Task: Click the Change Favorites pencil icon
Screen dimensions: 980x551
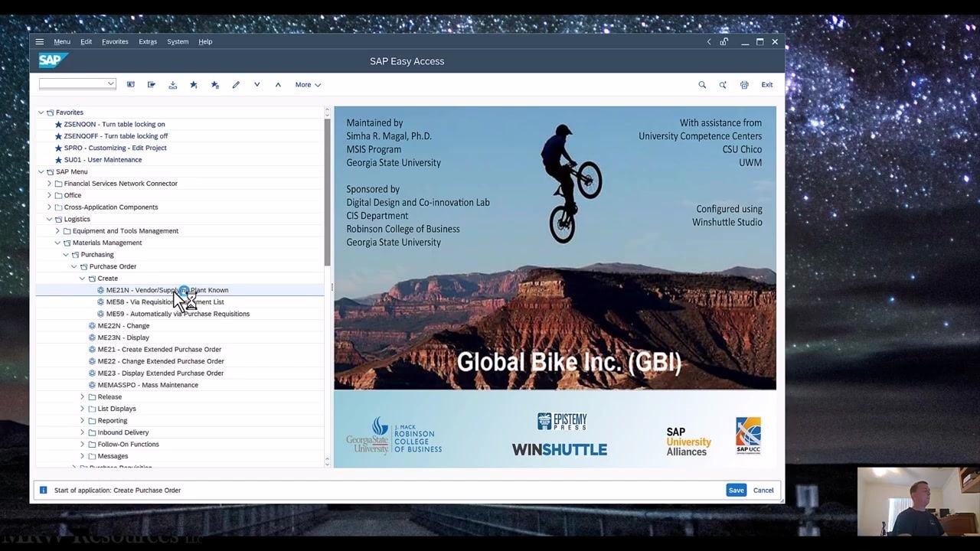Action: [x=236, y=84]
